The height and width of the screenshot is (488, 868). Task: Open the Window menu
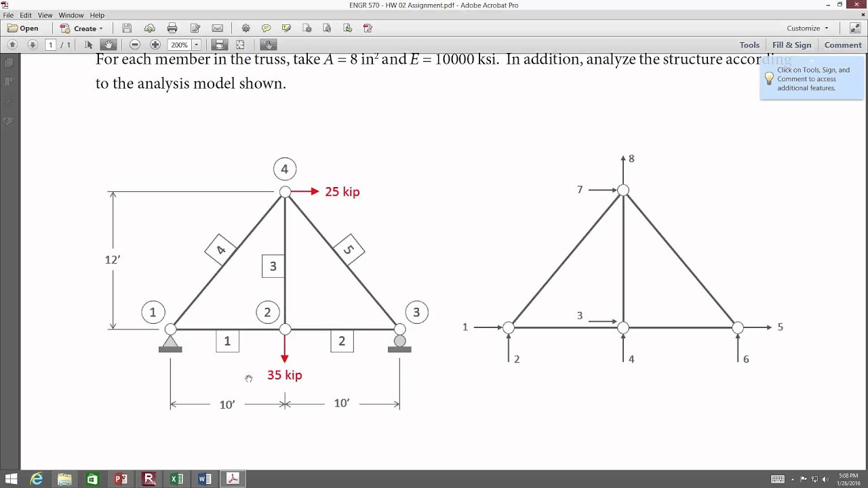(71, 15)
